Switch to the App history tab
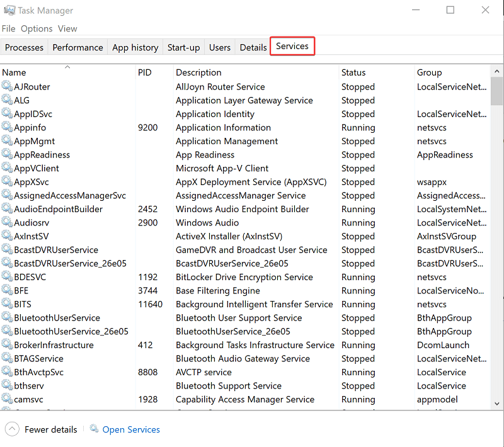504x447 pixels. point(135,47)
